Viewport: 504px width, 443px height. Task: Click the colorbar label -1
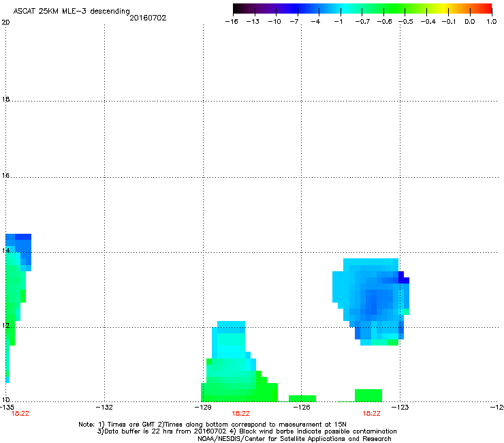click(338, 22)
